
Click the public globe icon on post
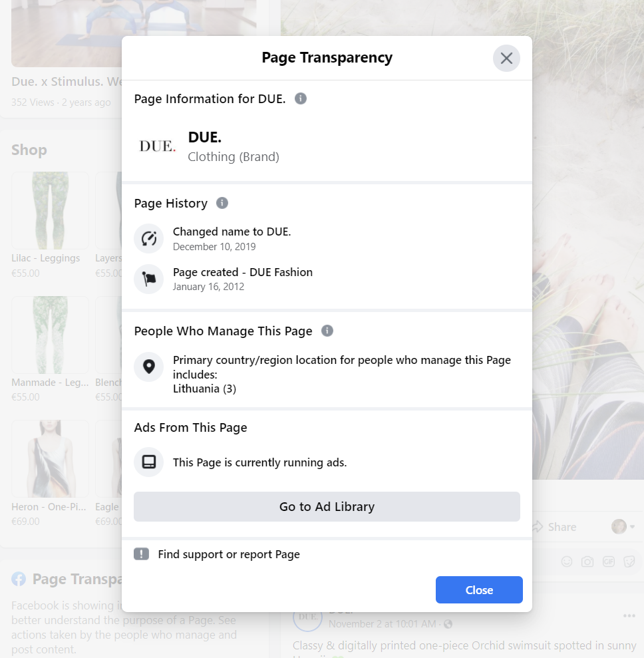pyautogui.click(x=448, y=624)
